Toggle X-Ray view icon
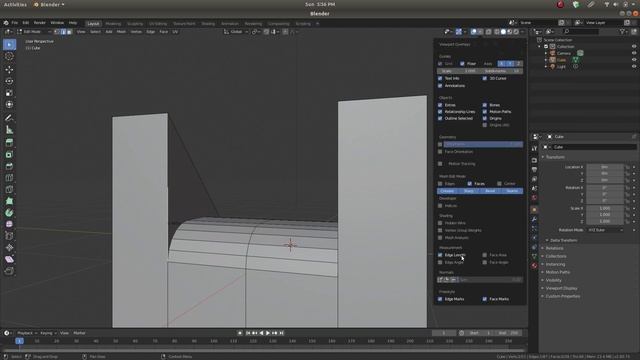 pyautogui.click(x=488, y=31)
